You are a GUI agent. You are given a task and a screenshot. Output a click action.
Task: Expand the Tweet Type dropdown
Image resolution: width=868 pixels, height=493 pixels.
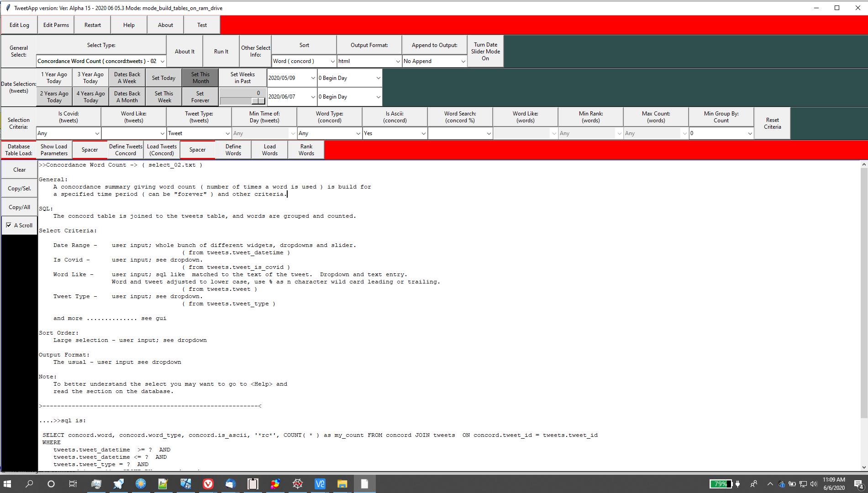(227, 133)
